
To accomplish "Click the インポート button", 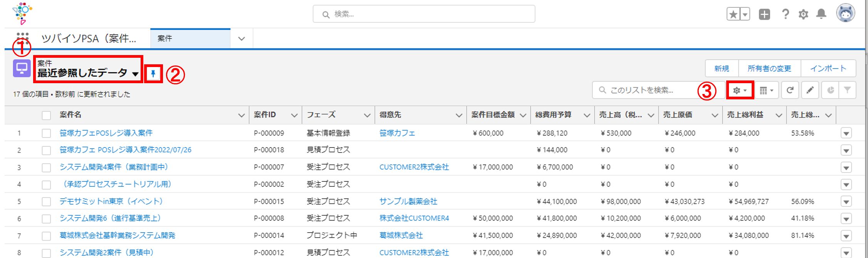I will [x=828, y=69].
